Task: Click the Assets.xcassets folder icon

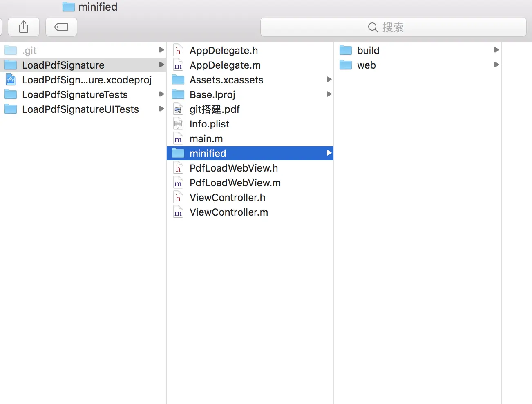Action: [x=178, y=80]
